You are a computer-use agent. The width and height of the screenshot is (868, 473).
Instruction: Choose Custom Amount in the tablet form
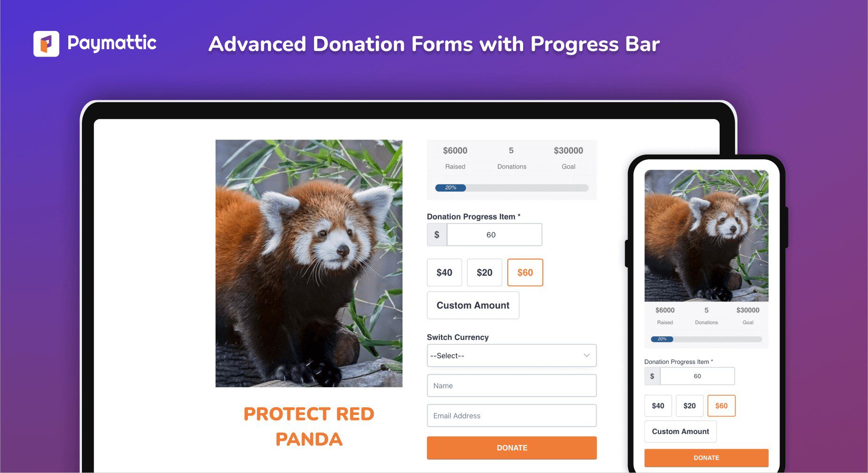pyautogui.click(x=473, y=305)
